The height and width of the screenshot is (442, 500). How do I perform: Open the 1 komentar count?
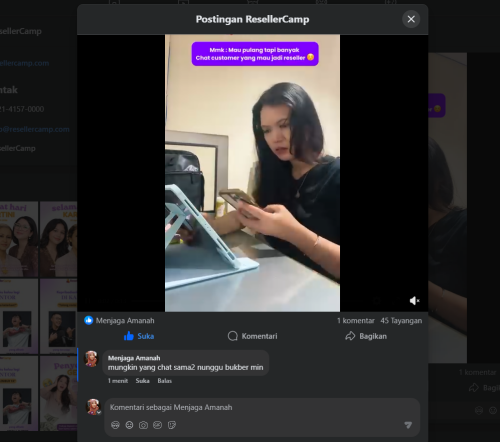(x=356, y=321)
